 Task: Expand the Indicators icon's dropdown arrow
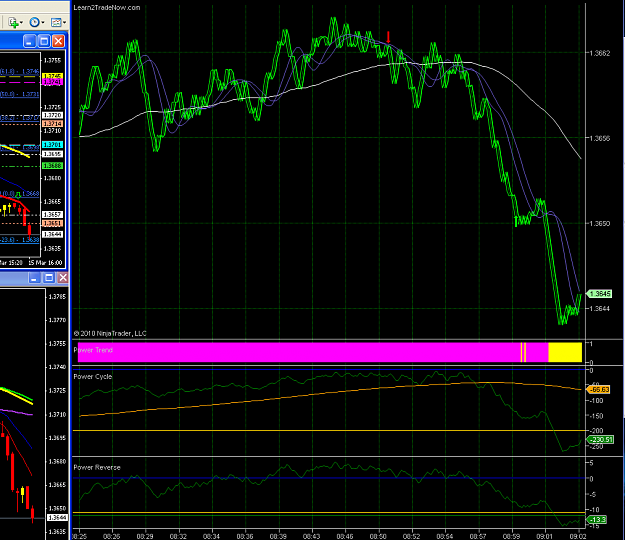[21, 23]
